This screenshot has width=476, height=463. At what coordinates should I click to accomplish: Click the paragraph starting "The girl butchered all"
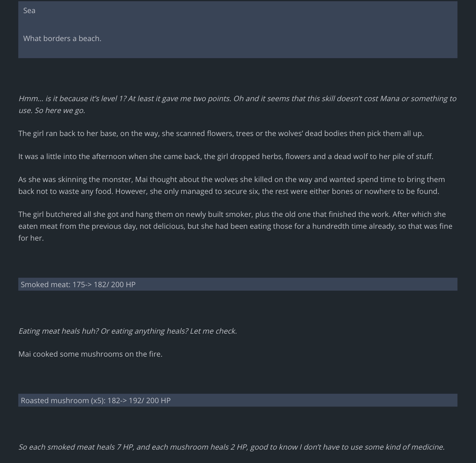pos(235,226)
